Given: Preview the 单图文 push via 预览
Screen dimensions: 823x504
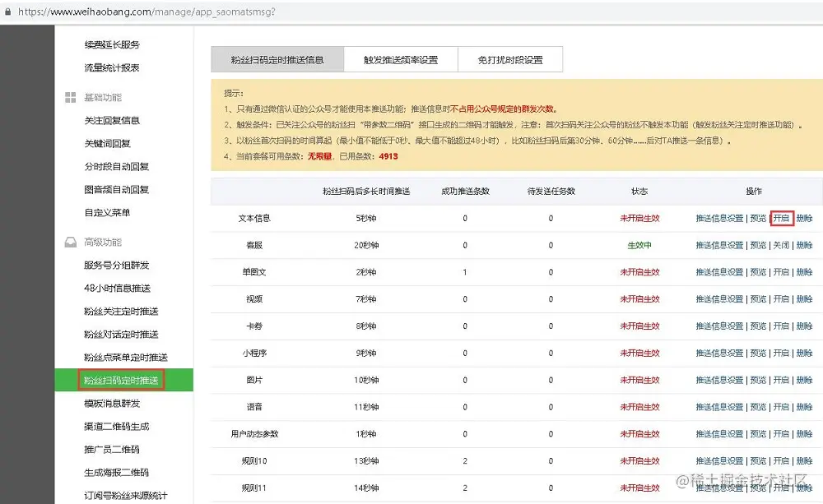Looking at the screenshot, I should coord(757,272).
